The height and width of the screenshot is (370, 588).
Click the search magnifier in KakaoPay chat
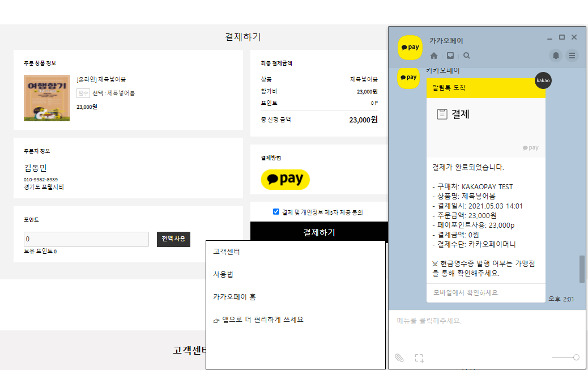(x=467, y=56)
